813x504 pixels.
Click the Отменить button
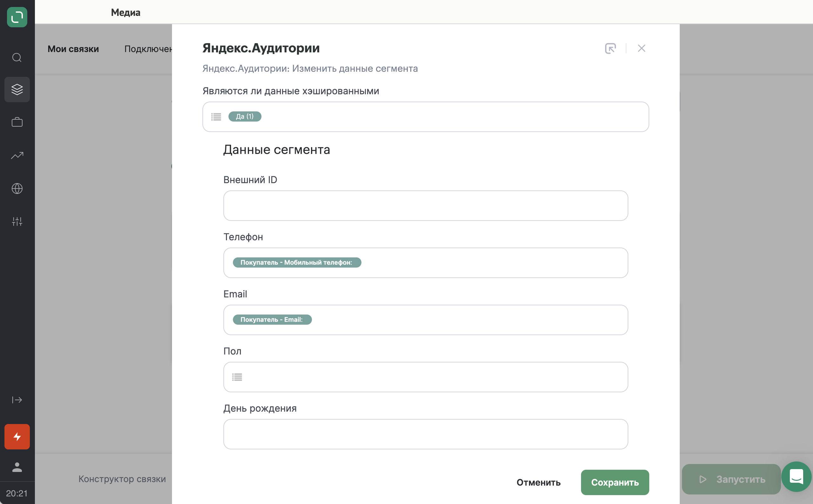click(539, 482)
